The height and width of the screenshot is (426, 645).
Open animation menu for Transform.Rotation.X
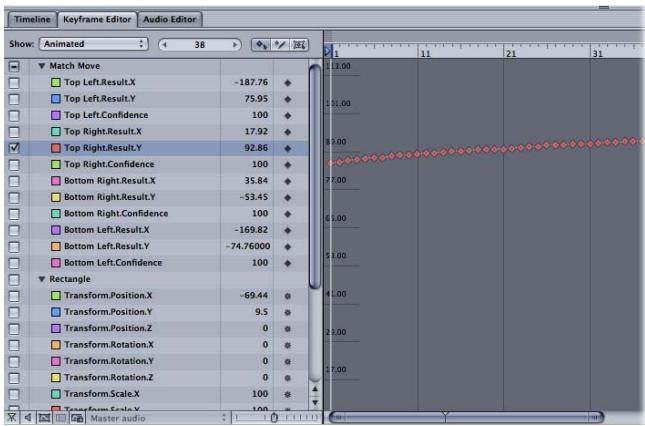coord(288,345)
